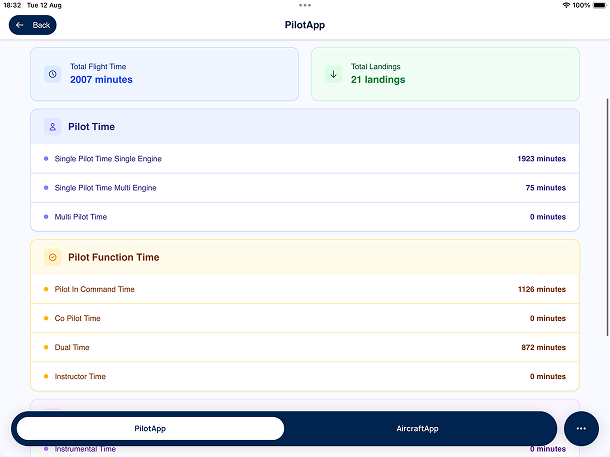Viewport: 610px width, 457px height.
Task: Select the Co Pilot Time row
Action: coord(305,319)
